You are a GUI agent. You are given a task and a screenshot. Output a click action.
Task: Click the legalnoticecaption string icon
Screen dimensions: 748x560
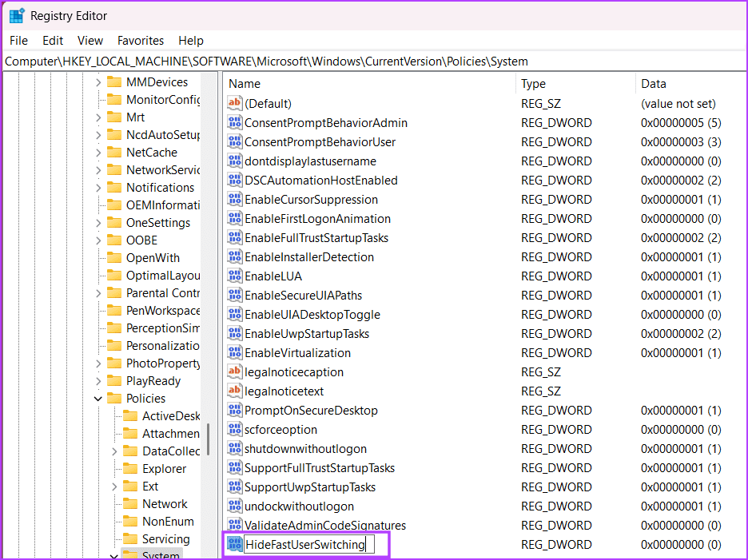tap(234, 371)
